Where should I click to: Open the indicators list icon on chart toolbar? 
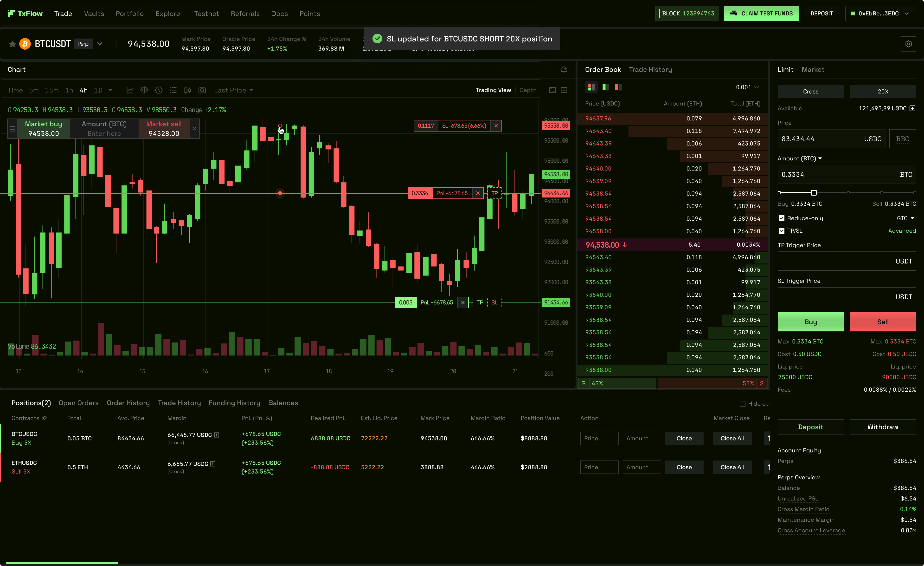click(x=173, y=90)
